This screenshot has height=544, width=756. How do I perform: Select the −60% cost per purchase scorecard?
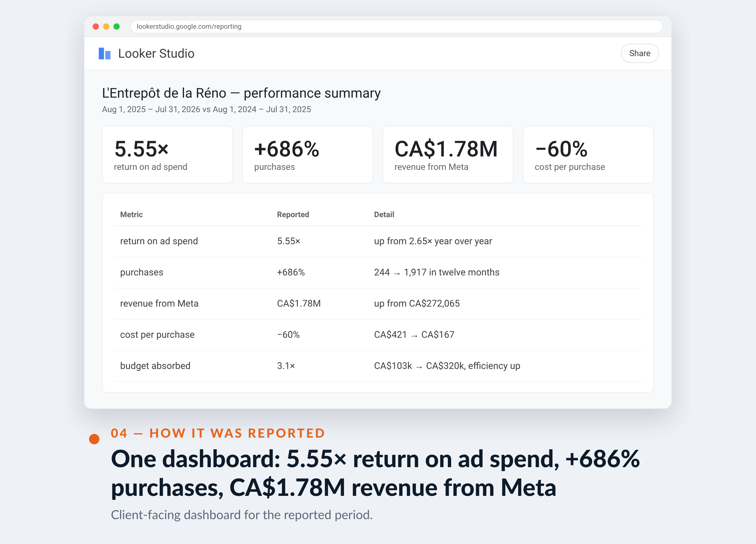coord(588,155)
